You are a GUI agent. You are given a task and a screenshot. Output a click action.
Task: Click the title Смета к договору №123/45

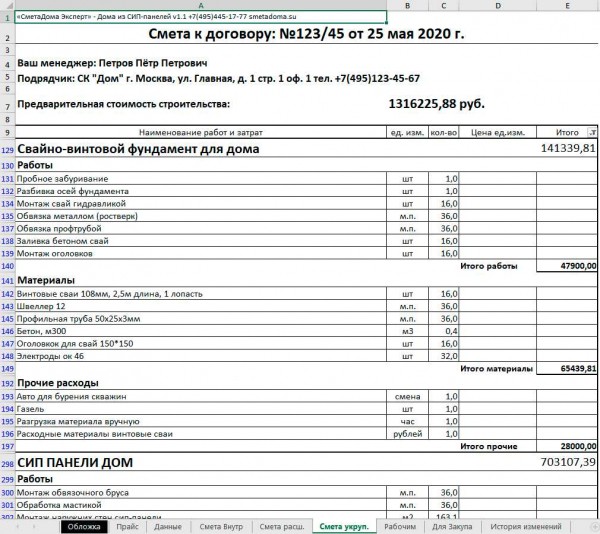coord(306,34)
